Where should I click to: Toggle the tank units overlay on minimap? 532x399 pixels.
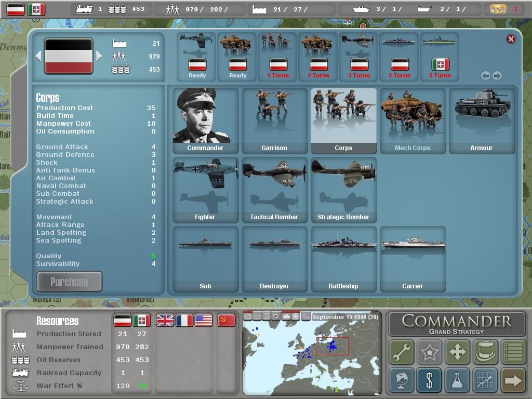coord(286,316)
